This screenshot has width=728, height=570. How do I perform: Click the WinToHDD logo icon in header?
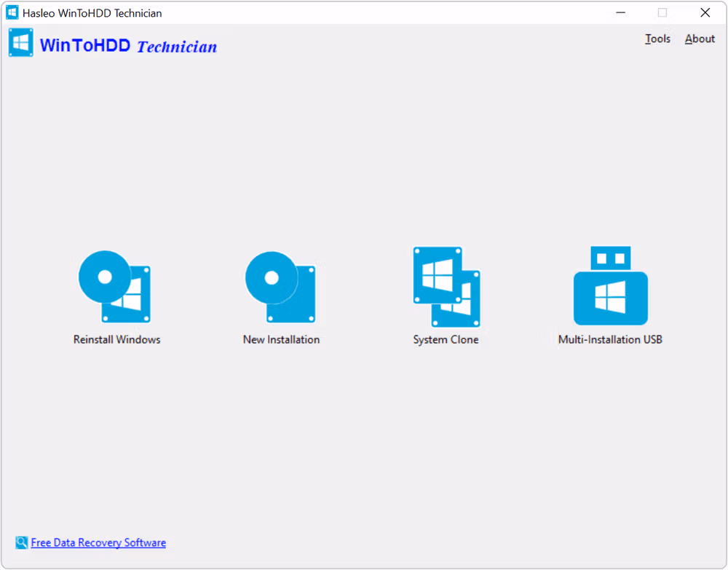point(21,43)
